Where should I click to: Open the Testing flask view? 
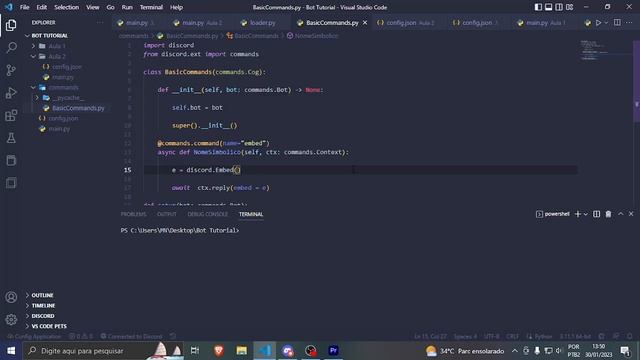11,138
